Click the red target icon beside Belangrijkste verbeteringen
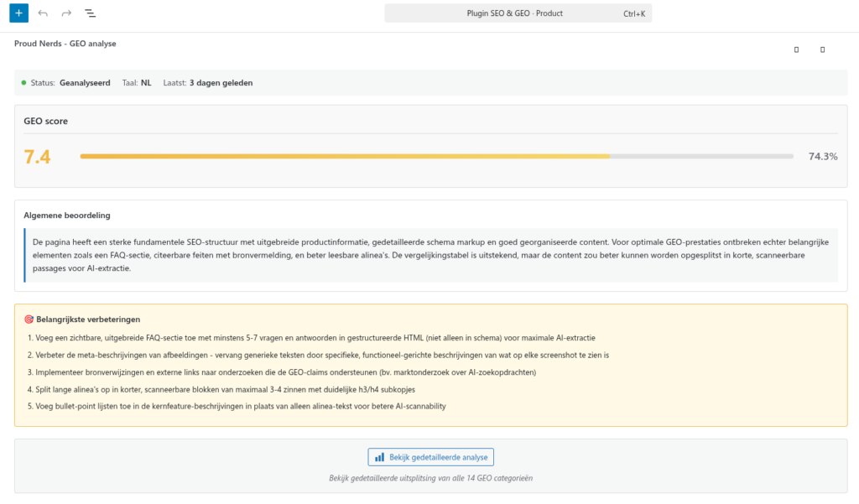Image resolution: width=859 pixels, height=504 pixels. click(29, 320)
